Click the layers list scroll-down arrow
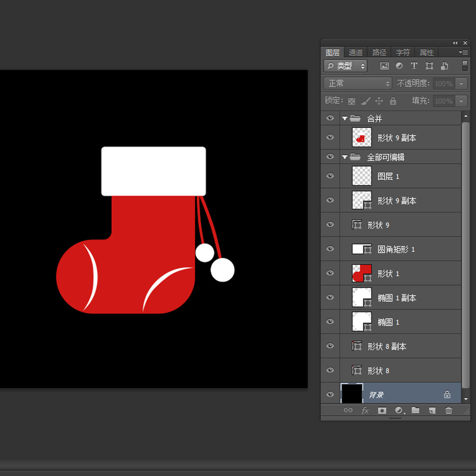The height and width of the screenshot is (476, 476). click(x=465, y=399)
